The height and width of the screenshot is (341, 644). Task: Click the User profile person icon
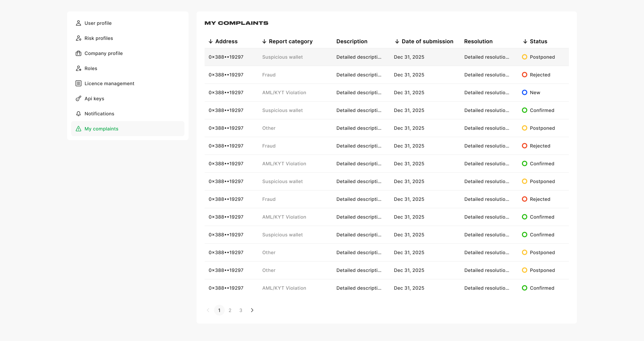point(78,23)
